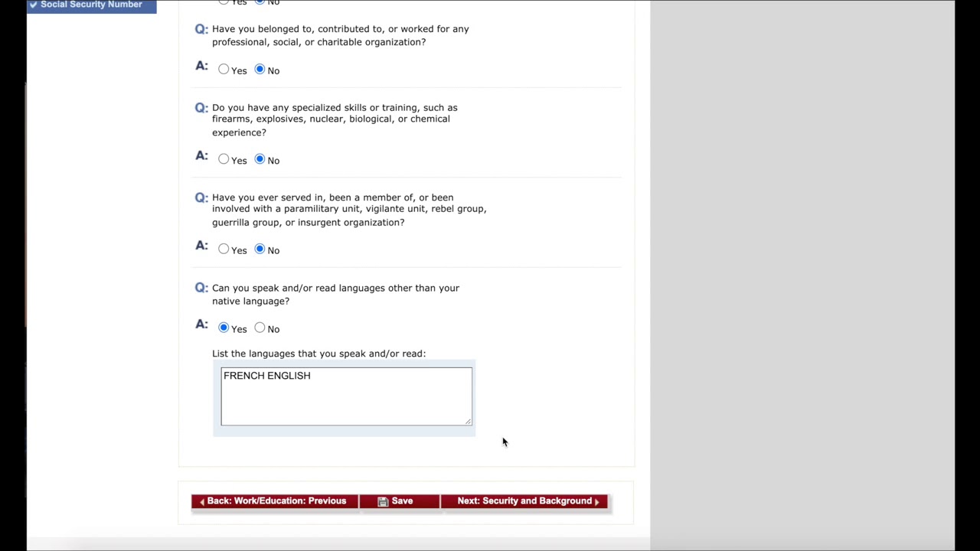
Task: Click the languages text area containing FRENCH ENGLISH
Action: [x=346, y=396]
